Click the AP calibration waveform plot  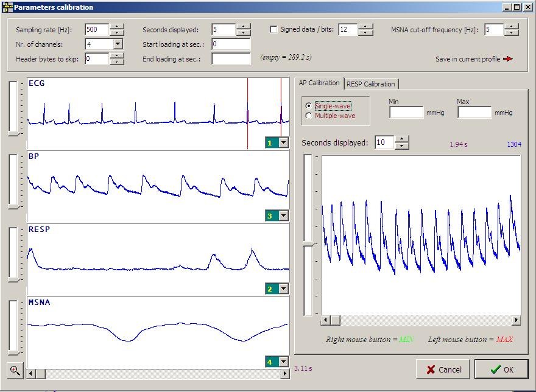pyautogui.click(x=421, y=235)
